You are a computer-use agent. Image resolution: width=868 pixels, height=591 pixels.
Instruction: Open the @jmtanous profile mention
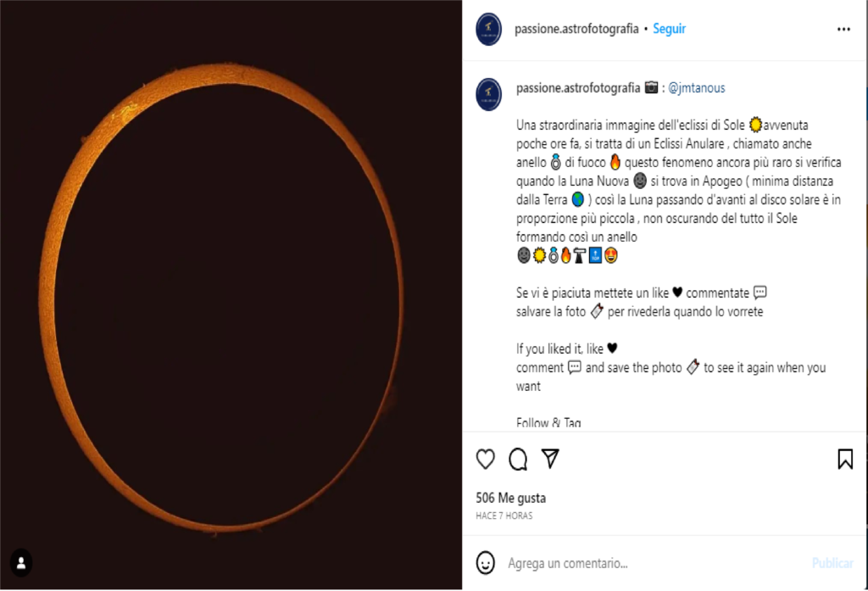697,88
